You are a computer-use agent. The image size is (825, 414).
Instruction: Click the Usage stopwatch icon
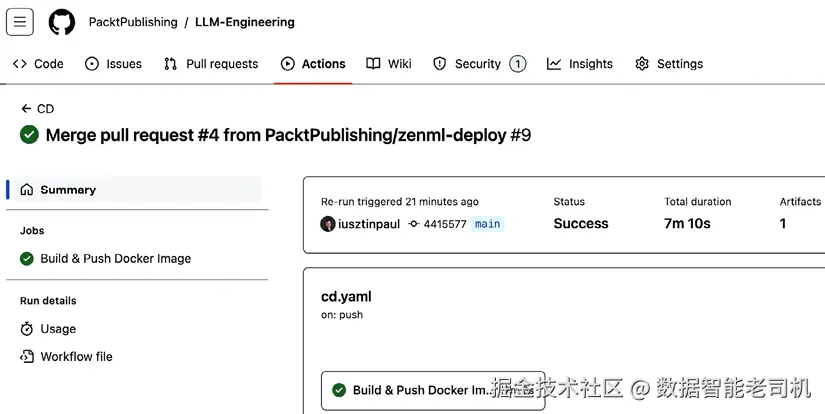27,329
